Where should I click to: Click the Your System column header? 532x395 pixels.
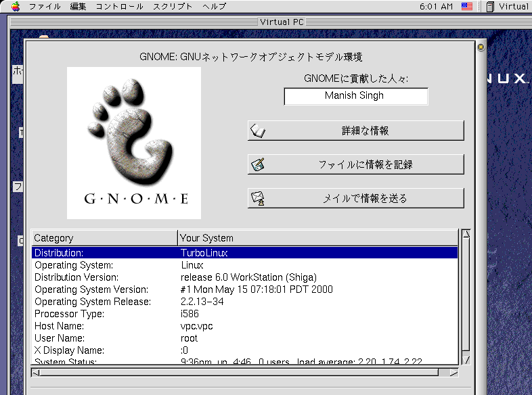click(x=318, y=238)
